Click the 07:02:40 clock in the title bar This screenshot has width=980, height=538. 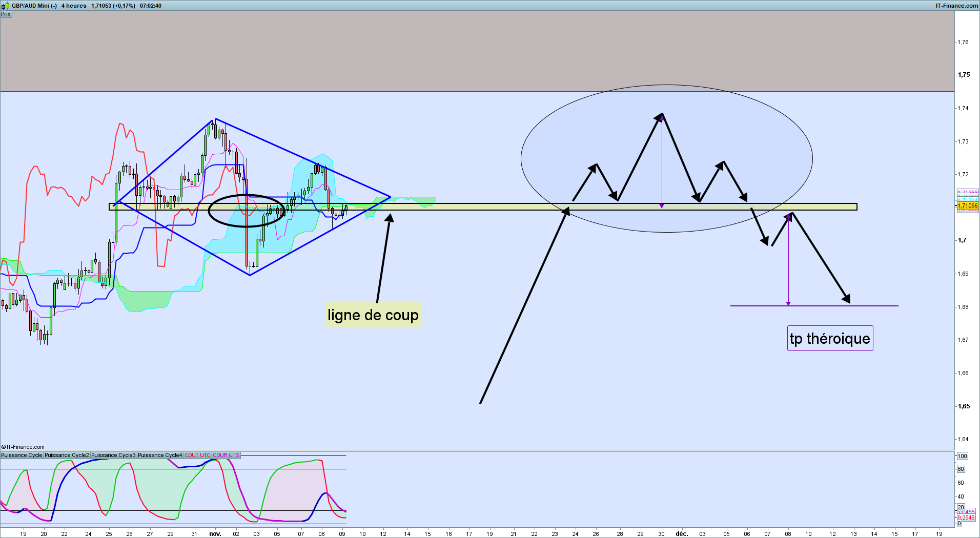click(x=151, y=6)
